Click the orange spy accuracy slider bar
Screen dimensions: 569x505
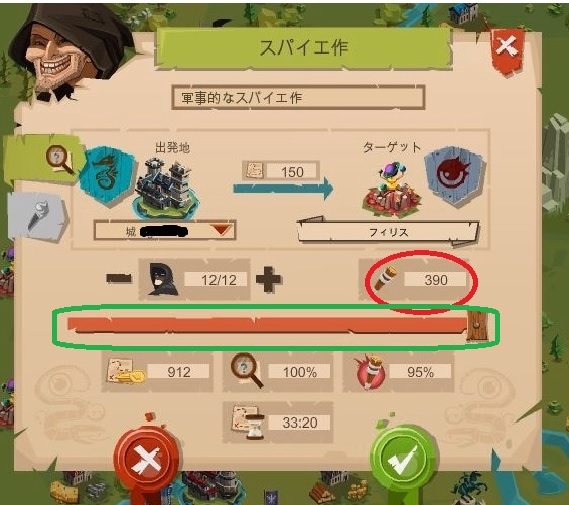[x=267, y=325]
